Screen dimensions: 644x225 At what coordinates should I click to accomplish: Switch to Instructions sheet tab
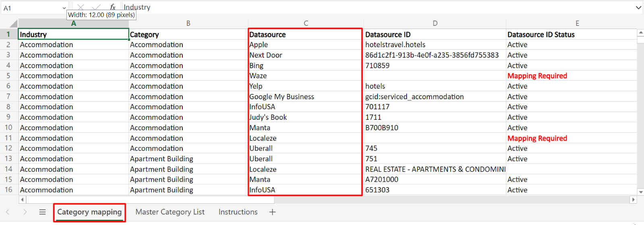coord(238,212)
